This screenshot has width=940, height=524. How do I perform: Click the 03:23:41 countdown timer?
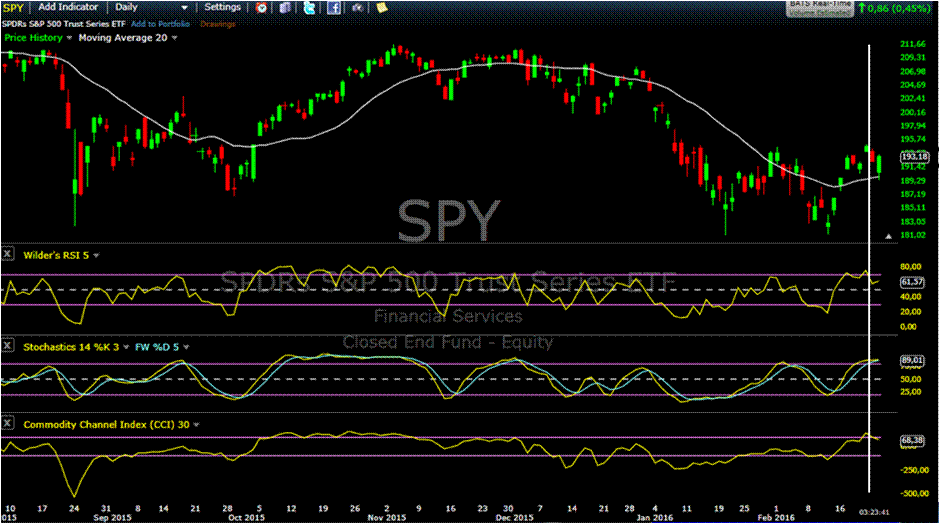click(x=874, y=513)
